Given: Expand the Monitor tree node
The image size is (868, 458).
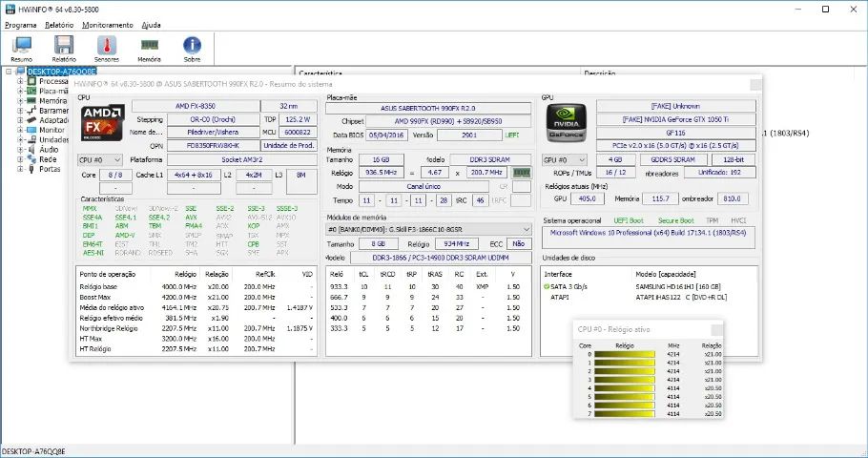Looking at the screenshot, I should [x=20, y=130].
